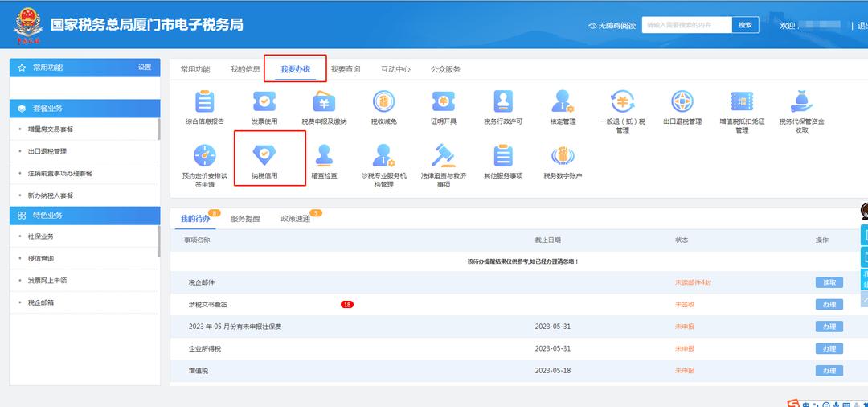Open 税费申报及缴纳 icon
This screenshot has height=407, width=868.
click(324, 102)
